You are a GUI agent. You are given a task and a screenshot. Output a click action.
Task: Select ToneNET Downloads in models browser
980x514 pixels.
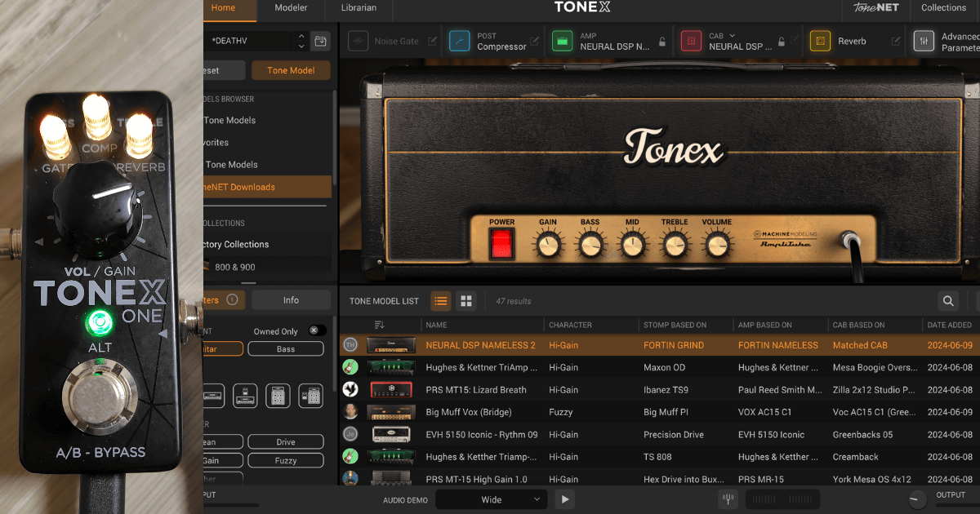pyautogui.click(x=268, y=187)
